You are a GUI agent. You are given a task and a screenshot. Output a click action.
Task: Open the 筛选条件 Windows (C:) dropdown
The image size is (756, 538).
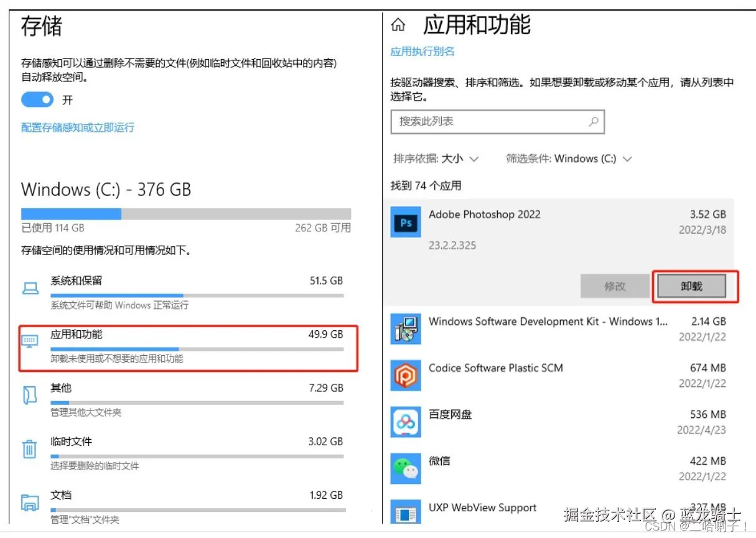coord(569,159)
